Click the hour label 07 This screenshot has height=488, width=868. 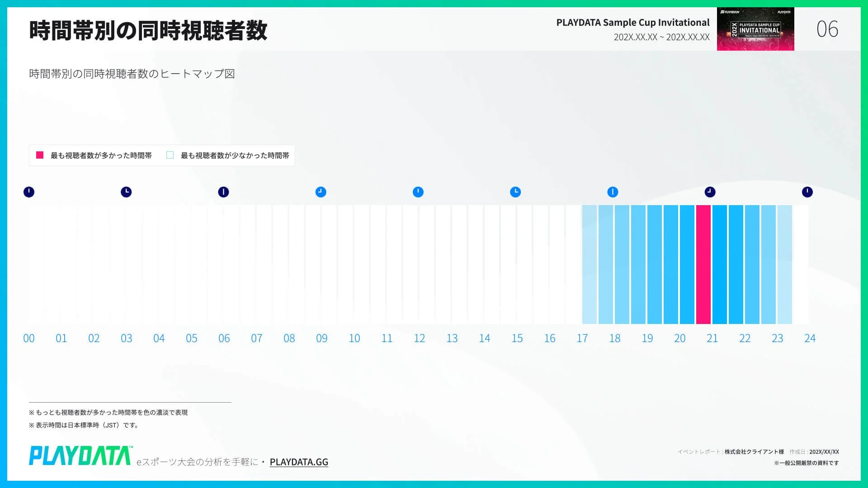point(257,338)
